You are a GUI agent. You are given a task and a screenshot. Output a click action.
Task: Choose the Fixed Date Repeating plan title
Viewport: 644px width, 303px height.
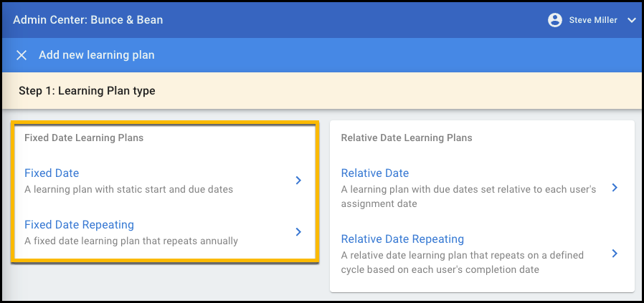(x=79, y=225)
